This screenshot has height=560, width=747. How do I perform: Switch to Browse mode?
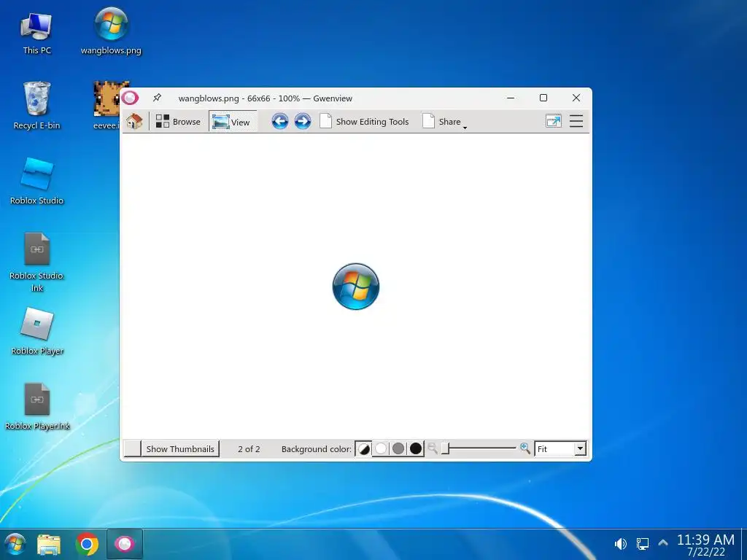178,122
